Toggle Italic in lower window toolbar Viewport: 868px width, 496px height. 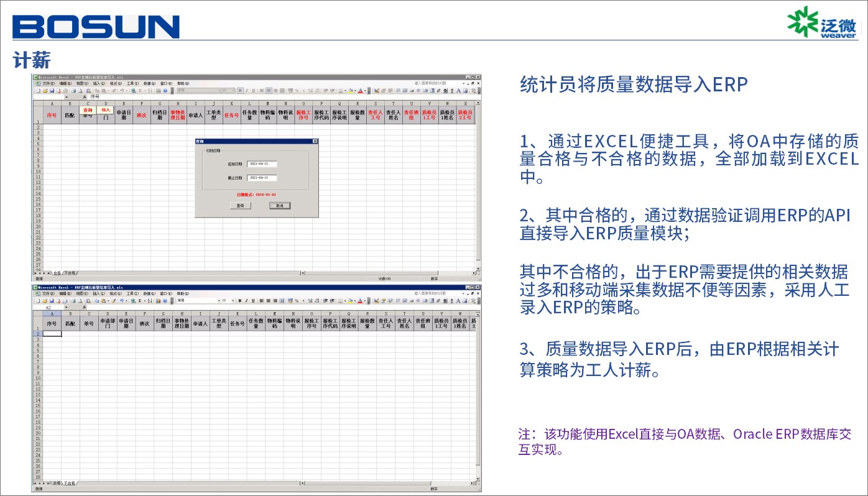pos(246,301)
